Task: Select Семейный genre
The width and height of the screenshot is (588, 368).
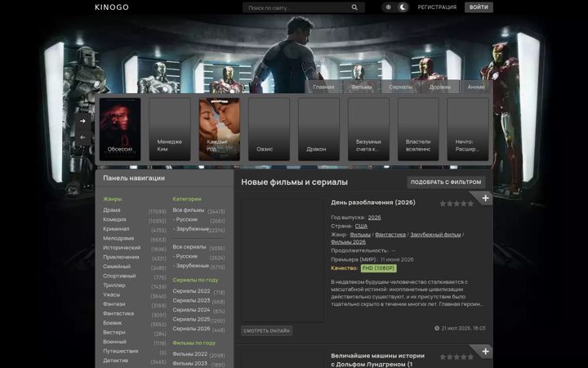Action: (x=117, y=267)
